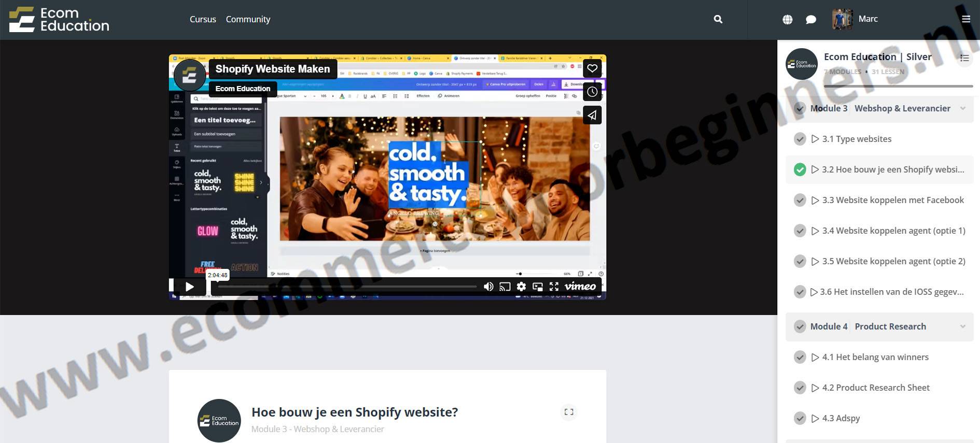Enter fullscreen mode in video player
980x443 pixels.
point(554,287)
